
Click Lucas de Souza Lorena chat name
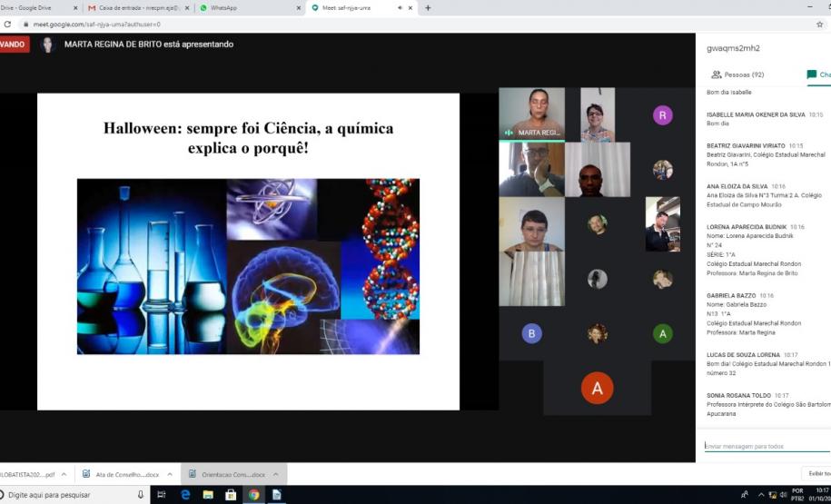(x=743, y=355)
